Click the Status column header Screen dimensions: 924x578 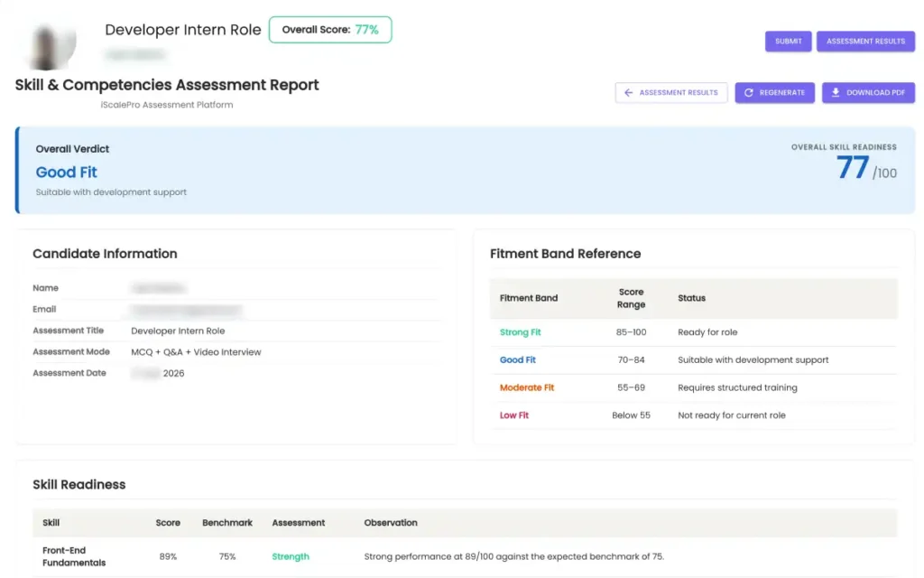tap(691, 298)
